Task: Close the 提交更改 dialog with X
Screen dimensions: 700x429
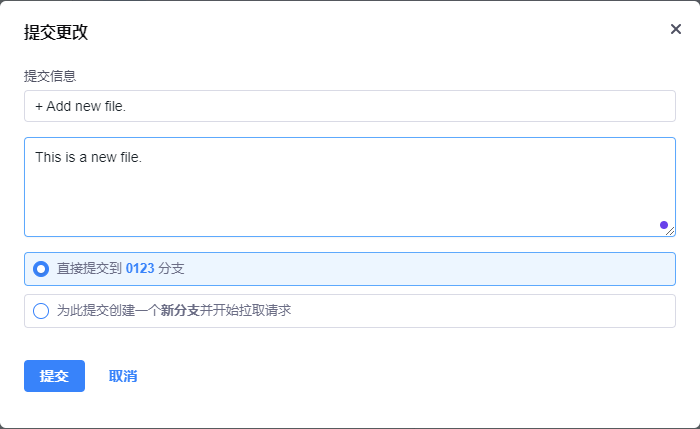Action: coord(676,29)
